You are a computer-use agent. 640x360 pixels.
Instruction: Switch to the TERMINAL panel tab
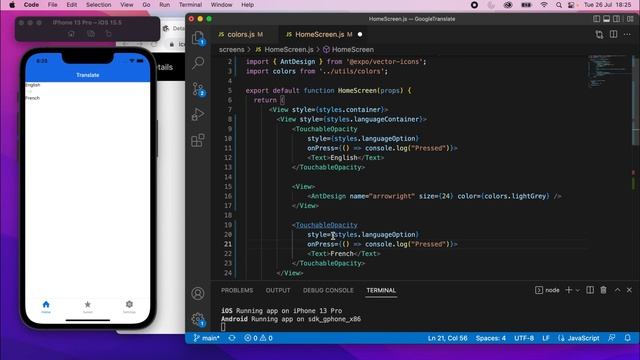tap(381, 290)
